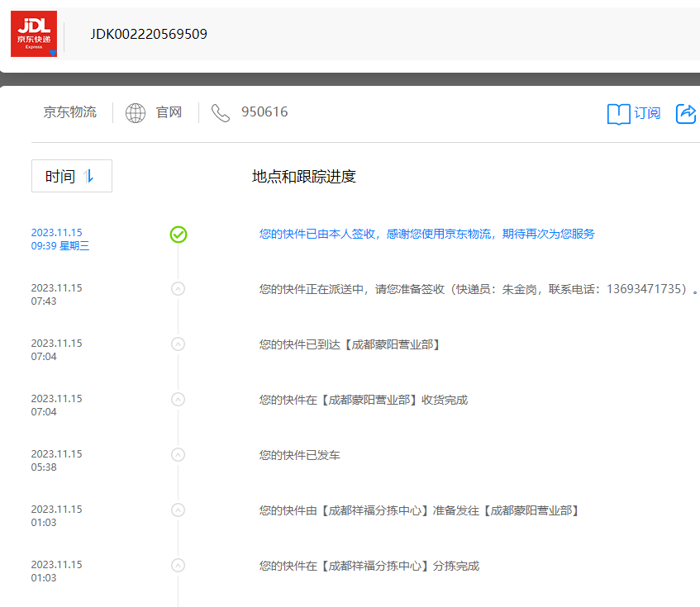Click the timestamp 2023.11.15 09:39 星期三
The height and width of the screenshot is (607, 700).
point(60,239)
